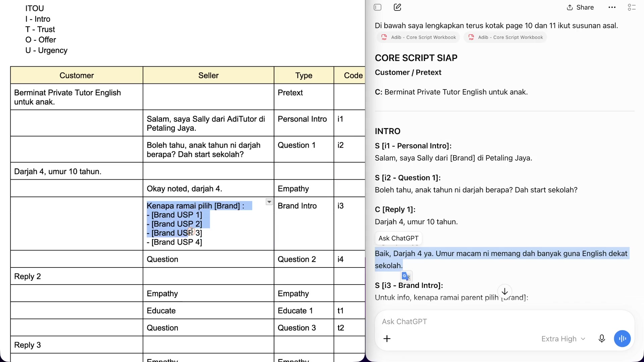Click the i1 code cell
This screenshot has height=362, width=644.
[x=350, y=123]
